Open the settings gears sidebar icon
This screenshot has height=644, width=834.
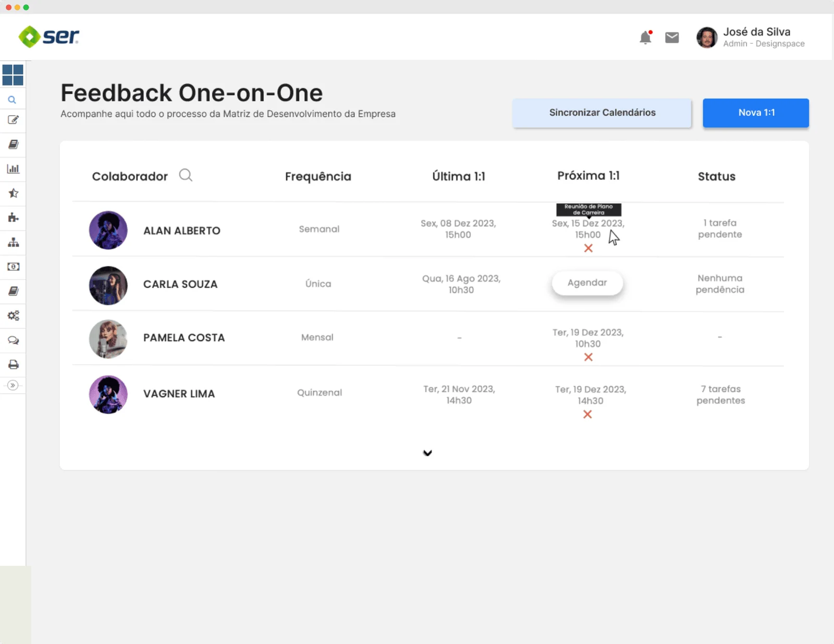[x=13, y=315]
